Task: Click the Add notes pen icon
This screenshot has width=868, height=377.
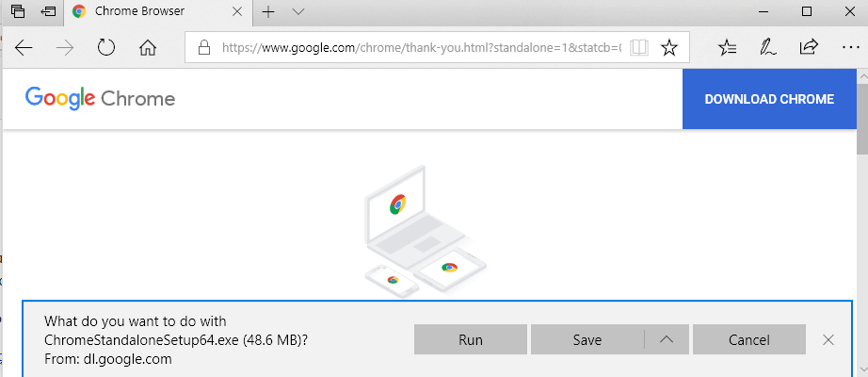Action: click(768, 48)
